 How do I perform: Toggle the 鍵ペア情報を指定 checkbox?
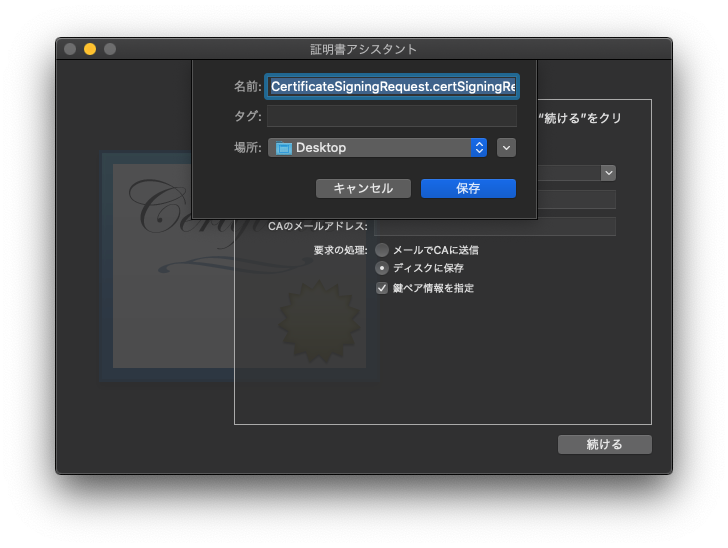point(382,288)
